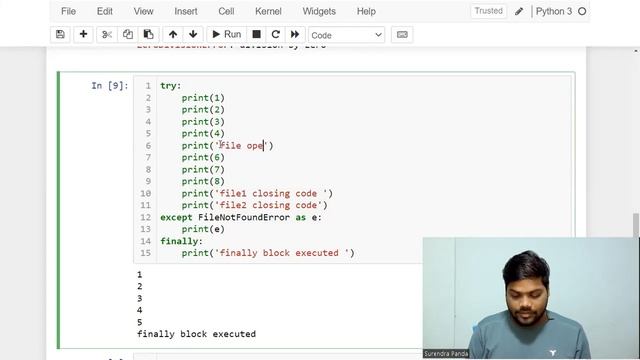Place cursor in 'File ope' string
This screenshot has height=360, width=640.
pos(241,146)
